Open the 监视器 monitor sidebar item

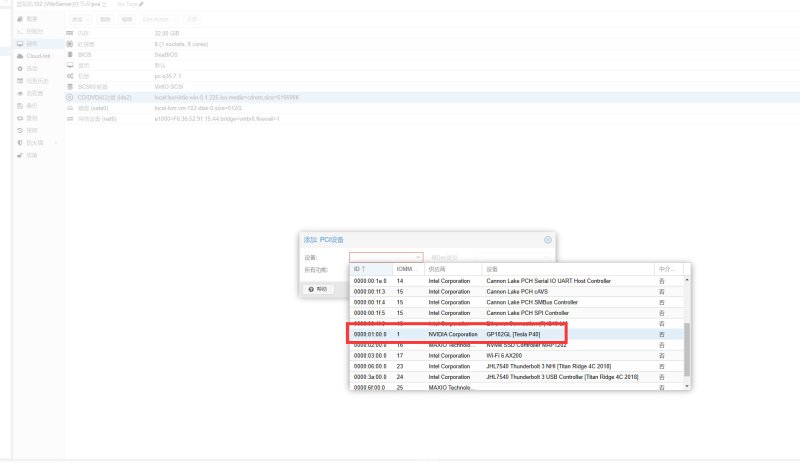(x=32, y=93)
